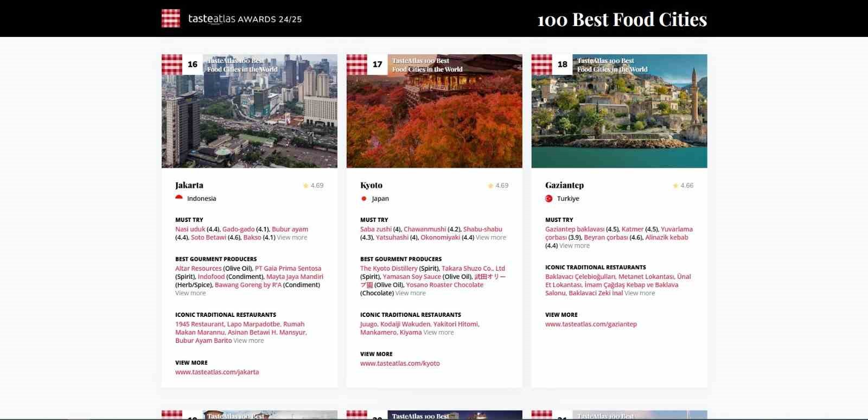Expand View more in Kyoto's Best Gourmet Producers

(x=410, y=293)
